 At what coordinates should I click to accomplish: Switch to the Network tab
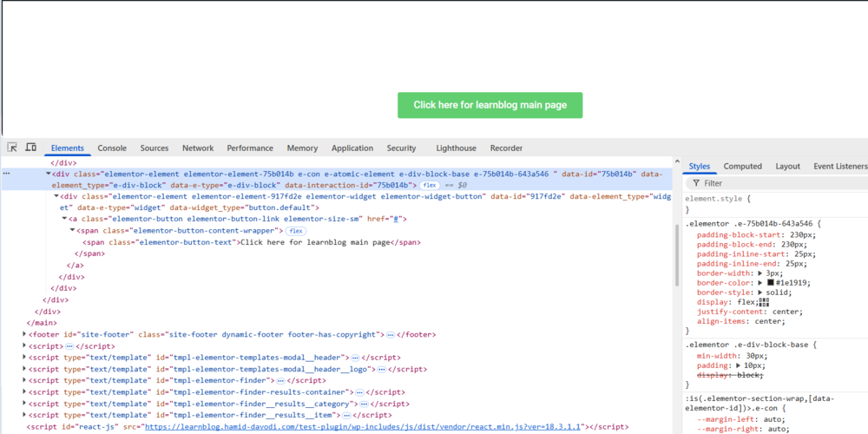[198, 148]
